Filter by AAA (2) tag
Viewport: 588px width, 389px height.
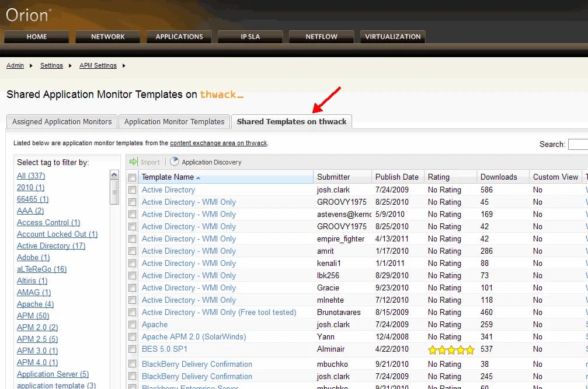(x=30, y=211)
